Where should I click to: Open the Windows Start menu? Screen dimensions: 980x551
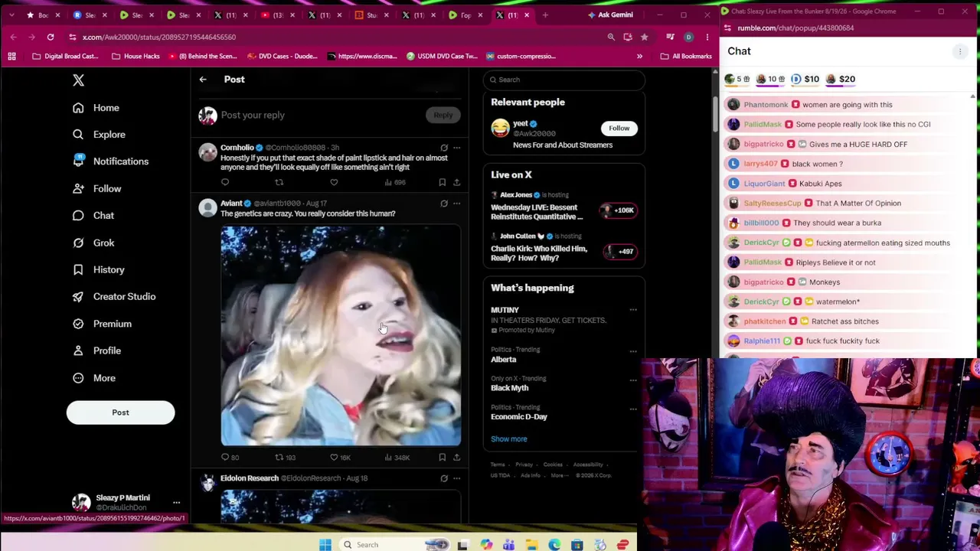(x=325, y=545)
